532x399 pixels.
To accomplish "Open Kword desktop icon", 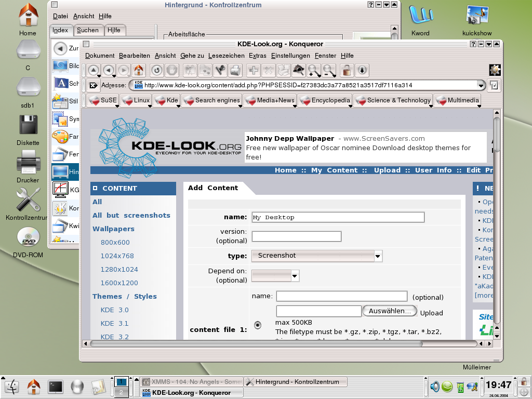I will (420, 20).
